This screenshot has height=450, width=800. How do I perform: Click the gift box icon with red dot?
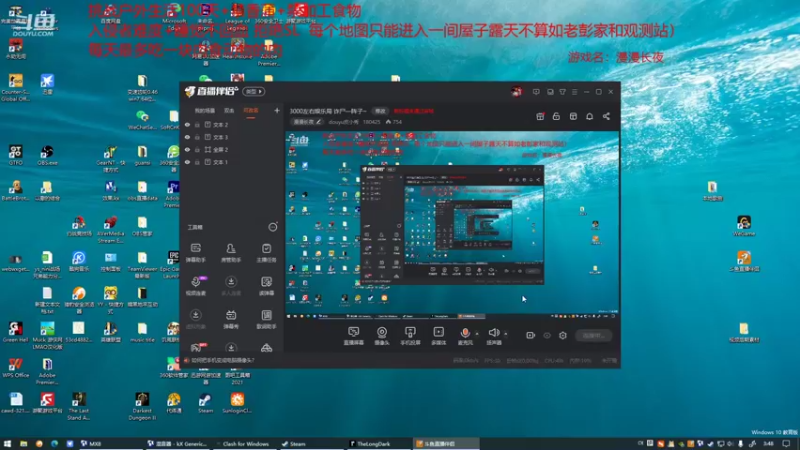[x=540, y=116]
